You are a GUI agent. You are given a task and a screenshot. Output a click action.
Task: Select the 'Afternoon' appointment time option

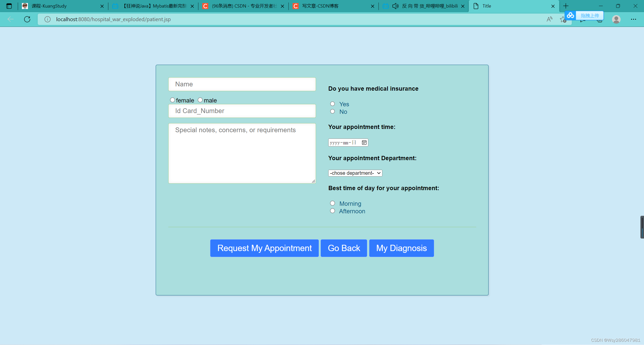click(x=333, y=211)
